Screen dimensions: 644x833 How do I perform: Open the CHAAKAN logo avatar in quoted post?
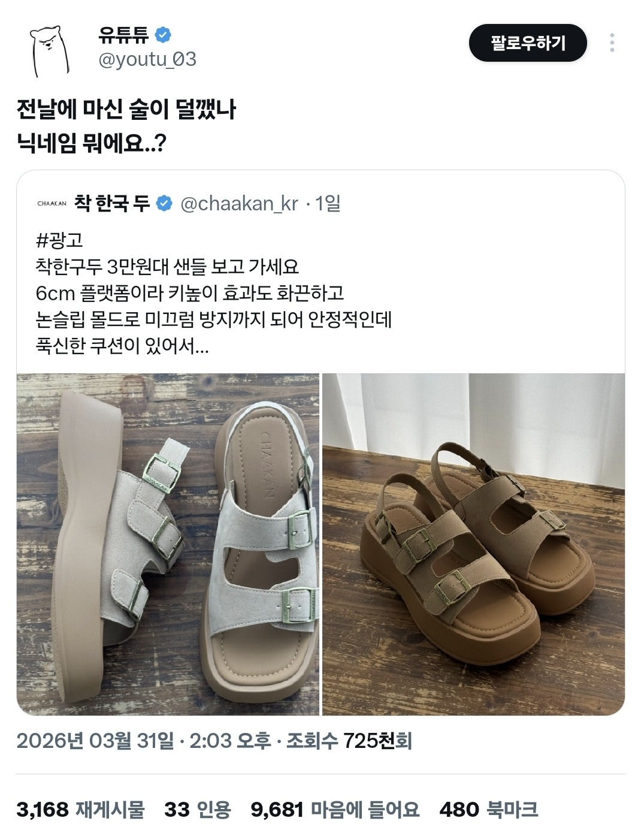pos(52,204)
